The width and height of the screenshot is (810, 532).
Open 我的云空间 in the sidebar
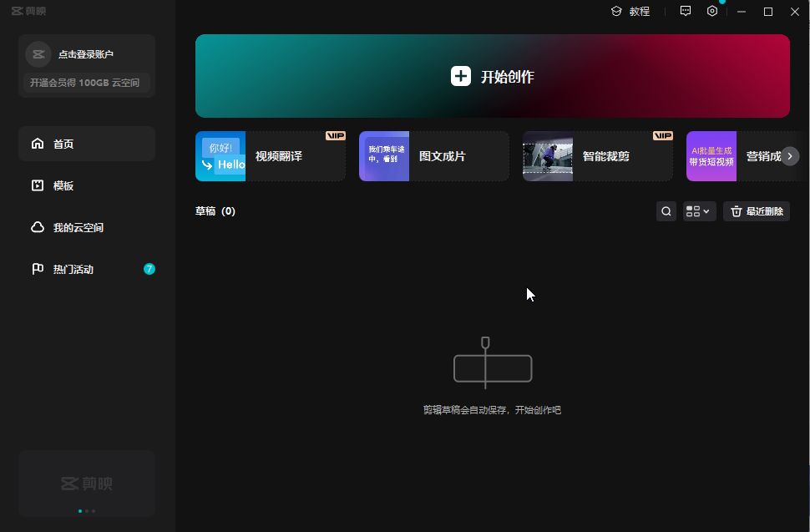(x=87, y=227)
